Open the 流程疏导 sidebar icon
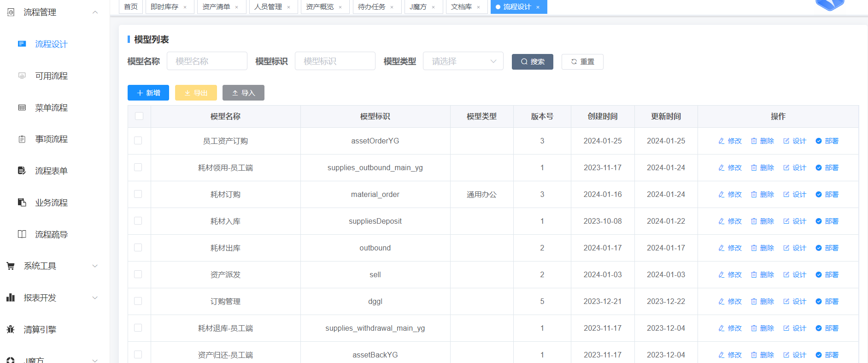 [x=22, y=234]
